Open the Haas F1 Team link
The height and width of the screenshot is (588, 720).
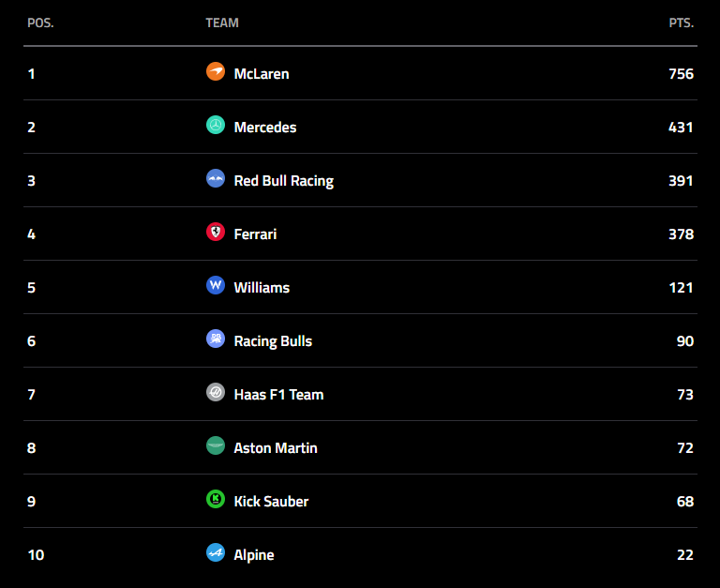[278, 394]
